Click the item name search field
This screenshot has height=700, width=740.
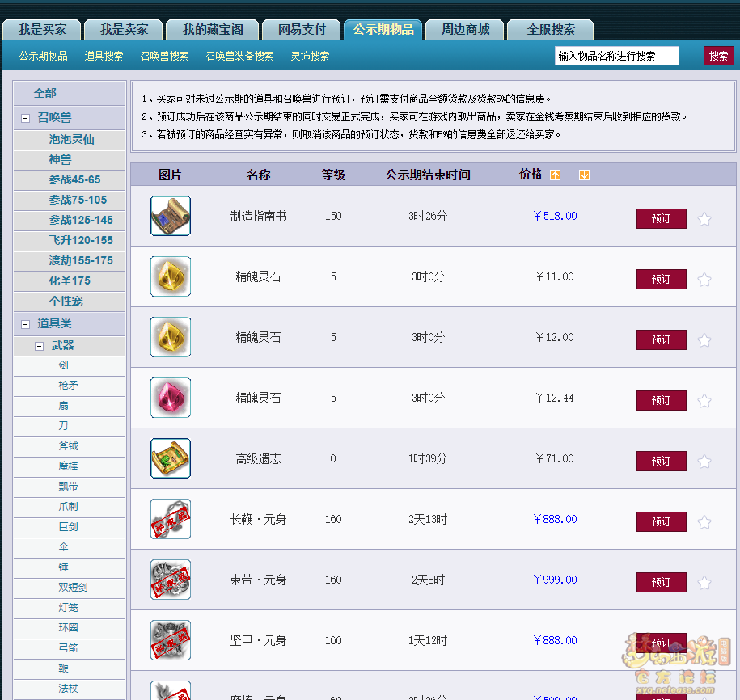pos(616,56)
